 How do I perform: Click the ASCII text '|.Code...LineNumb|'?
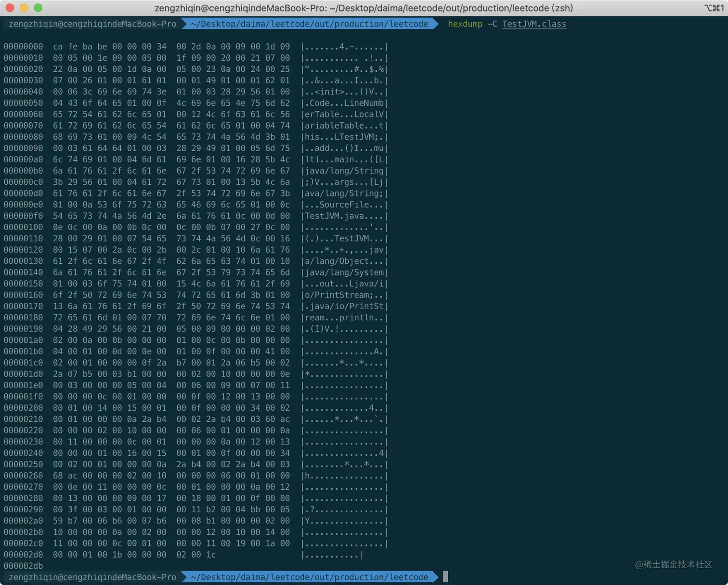click(x=344, y=103)
